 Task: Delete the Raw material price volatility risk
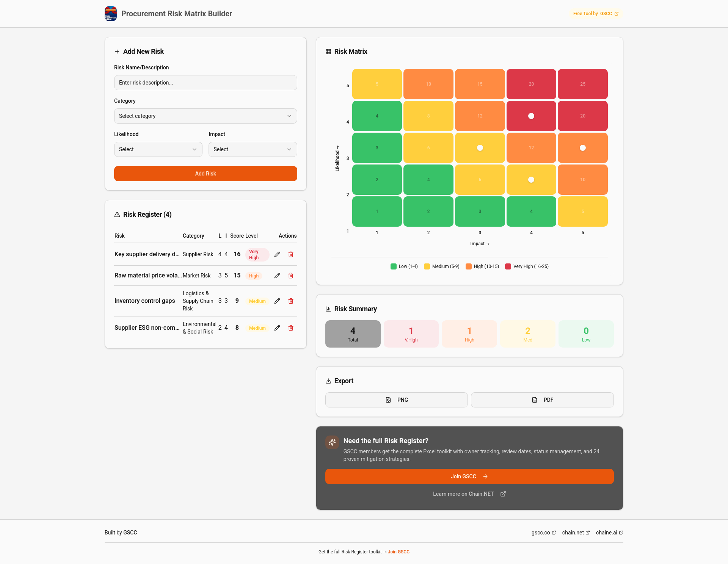(x=291, y=276)
